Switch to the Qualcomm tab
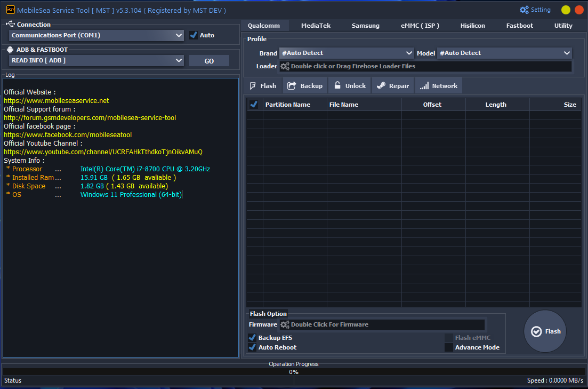Image resolution: width=588 pixels, height=389 pixels. coord(264,26)
